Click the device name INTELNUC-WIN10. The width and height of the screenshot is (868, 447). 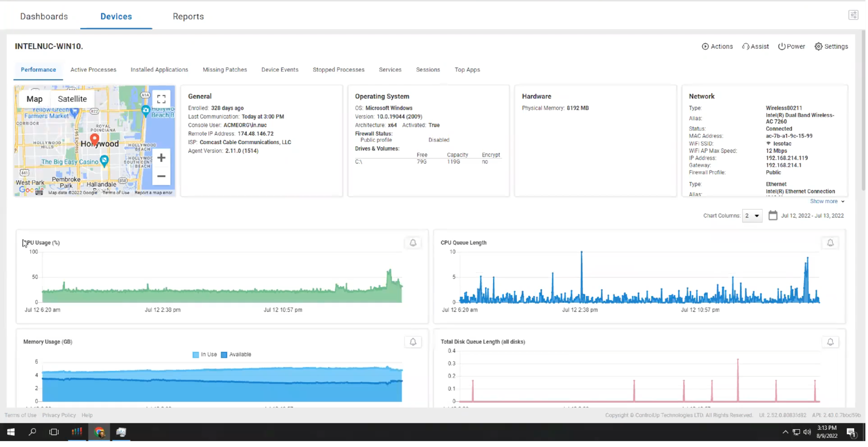tap(49, 46)
